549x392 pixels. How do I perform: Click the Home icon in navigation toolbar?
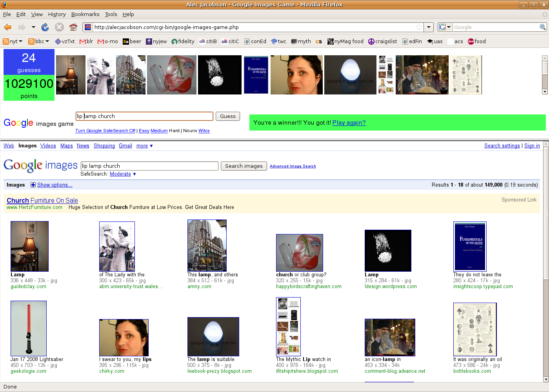click(73, 27)
